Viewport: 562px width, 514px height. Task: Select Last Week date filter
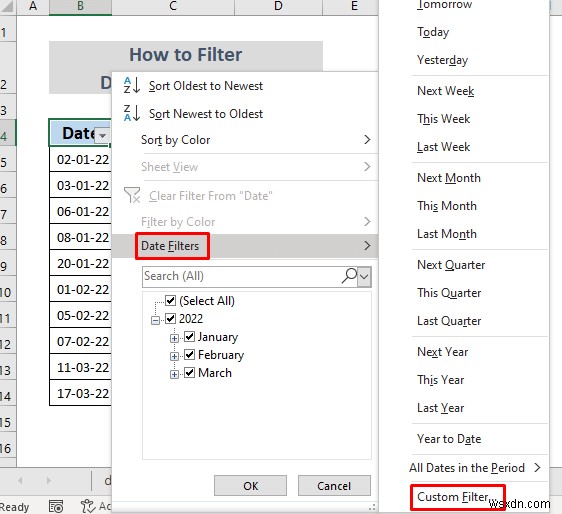click(x=444, y=147)
